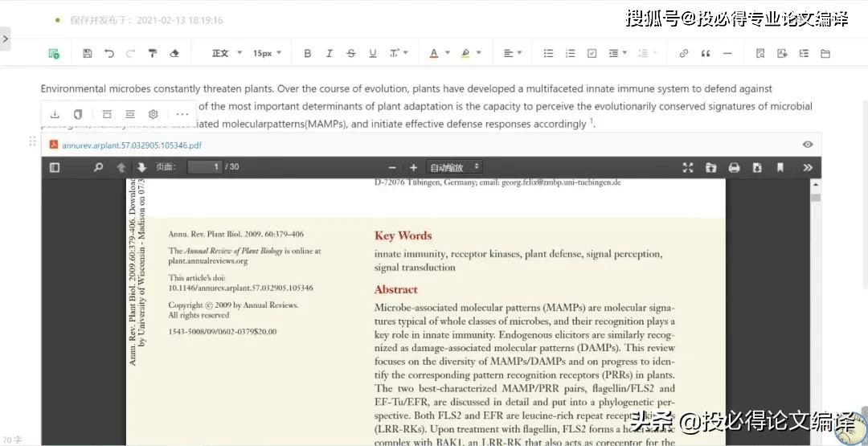Click the eraser clear-format icon
Image resolution: width=868 pixels, height=446 pixels.
point(174,54)
